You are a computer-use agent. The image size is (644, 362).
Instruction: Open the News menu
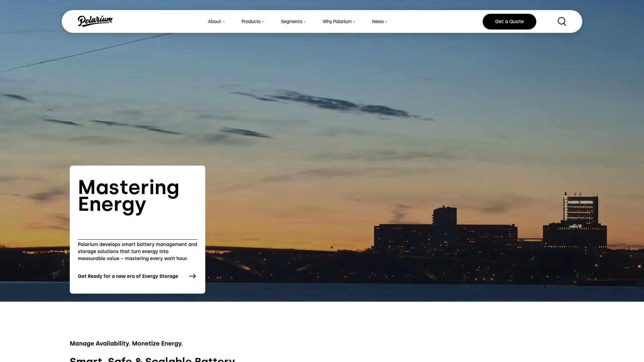pyautogui.click(x=378, y=21)
